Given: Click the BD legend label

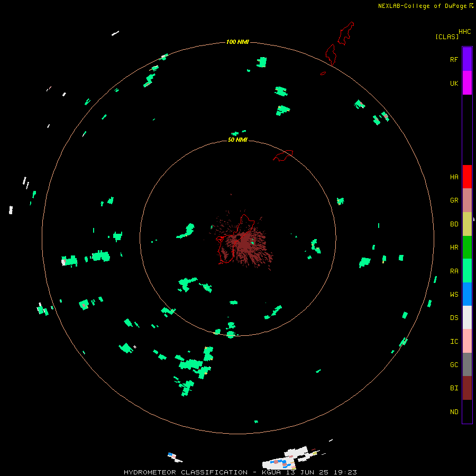Looking at the screenshot, I should [454, 224].
